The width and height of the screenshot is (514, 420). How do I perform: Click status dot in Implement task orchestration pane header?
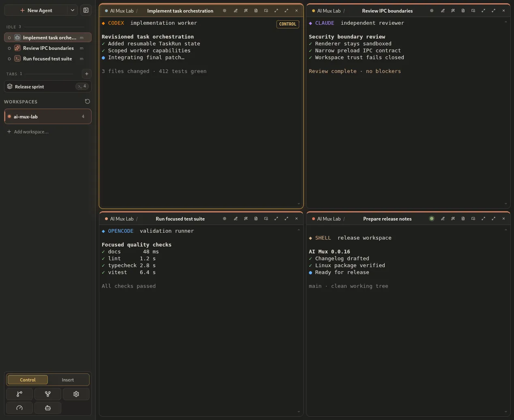[x=225, y=11]
